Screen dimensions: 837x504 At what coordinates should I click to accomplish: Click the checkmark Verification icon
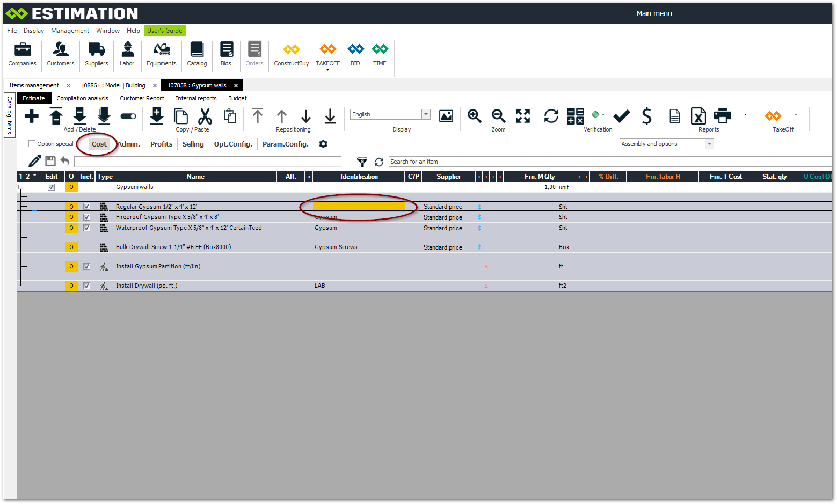pyautogui.click(x=621, y=116)
